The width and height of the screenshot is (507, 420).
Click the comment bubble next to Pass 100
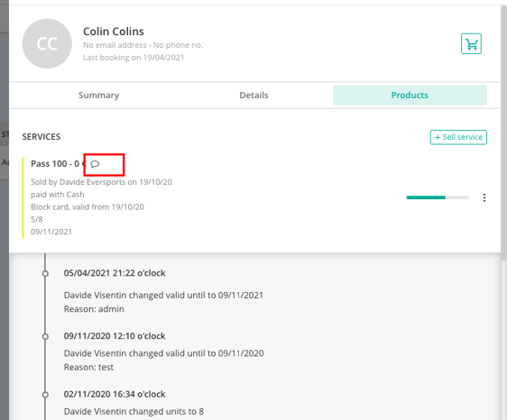(x=95, y=164)
